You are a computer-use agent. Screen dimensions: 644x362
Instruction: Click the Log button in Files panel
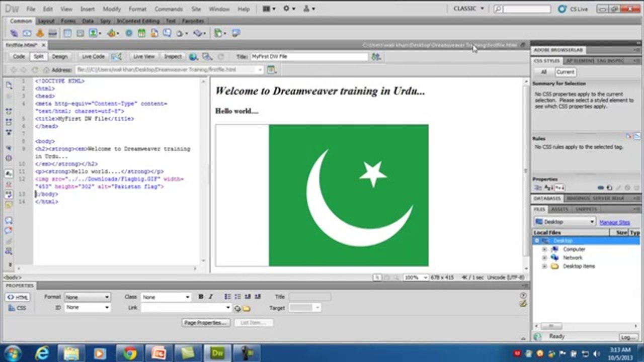tap(629, 337)
